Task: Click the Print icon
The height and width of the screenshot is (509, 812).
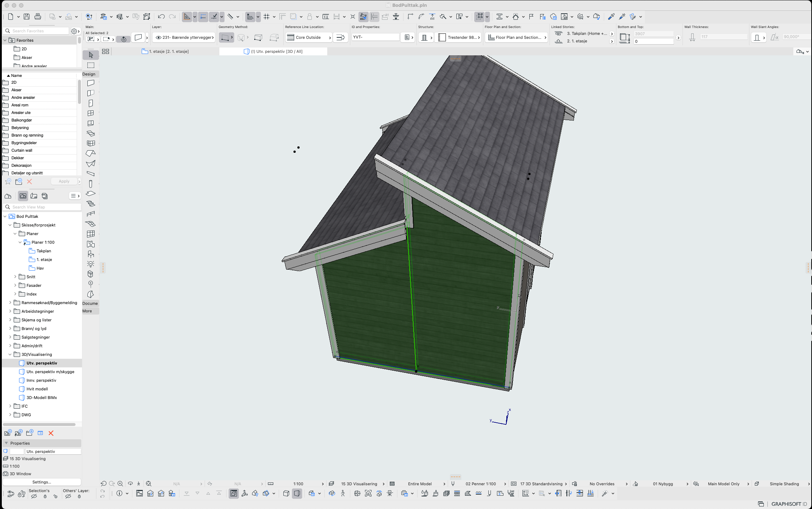Action: pos(37,17)
